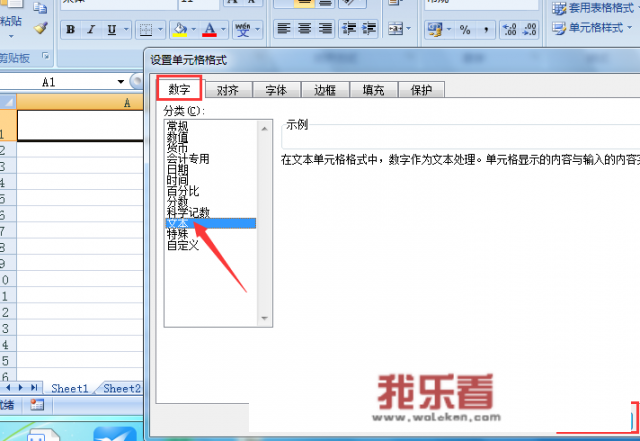Open 单元格样式 cell styles menu
The width and height of the screenshot is (640, 441).
tap(592, 28)
